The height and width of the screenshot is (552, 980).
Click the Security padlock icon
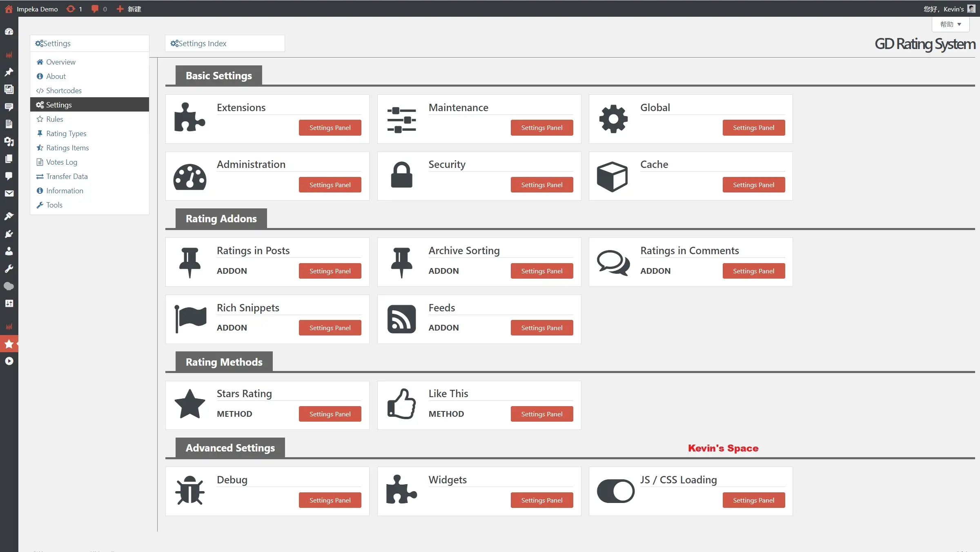pos(401,175)
